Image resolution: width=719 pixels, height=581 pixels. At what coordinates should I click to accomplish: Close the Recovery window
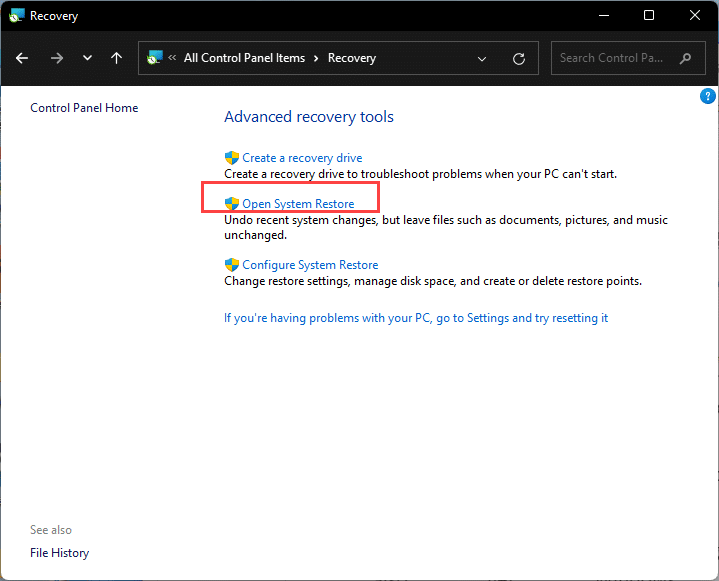tap(695, 16)
